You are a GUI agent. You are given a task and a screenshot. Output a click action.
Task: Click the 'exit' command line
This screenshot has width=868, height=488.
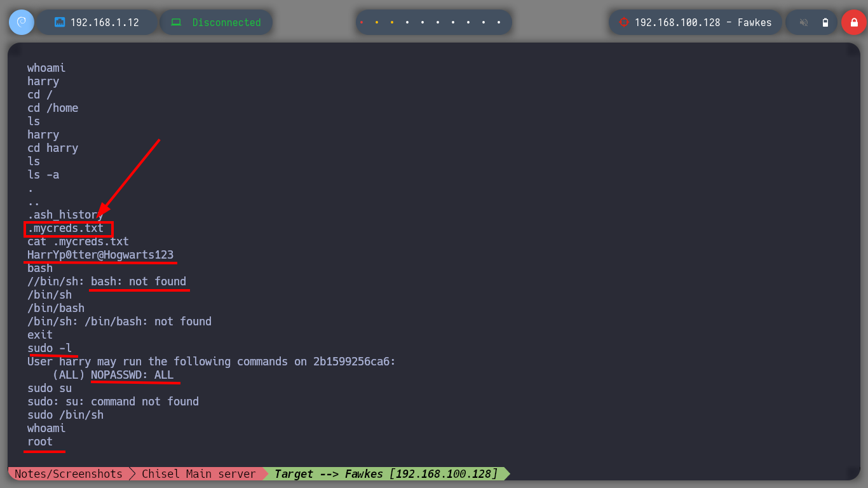(x=40, y=335)
